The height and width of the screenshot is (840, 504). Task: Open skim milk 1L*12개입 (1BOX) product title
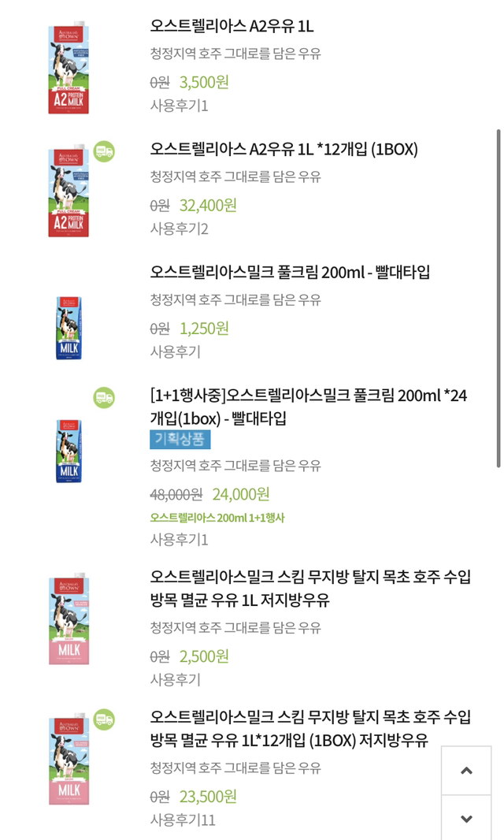tap(310, 728)
